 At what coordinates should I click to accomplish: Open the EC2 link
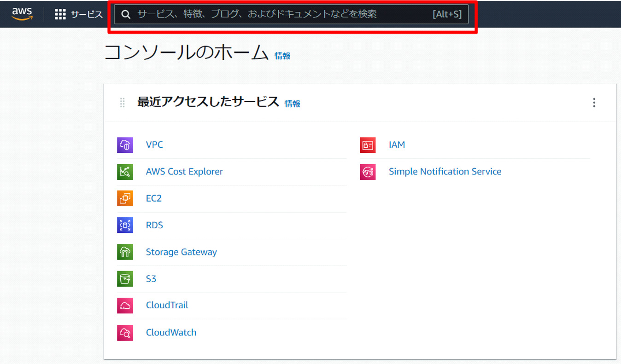click(154, 198)
